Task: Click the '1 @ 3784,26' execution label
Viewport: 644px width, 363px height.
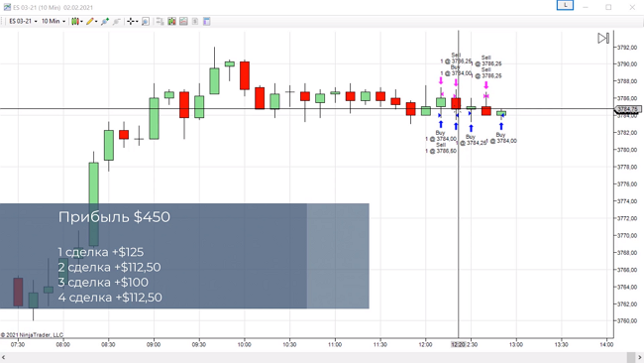Action: pyautogui.click(x=471, y=143)
